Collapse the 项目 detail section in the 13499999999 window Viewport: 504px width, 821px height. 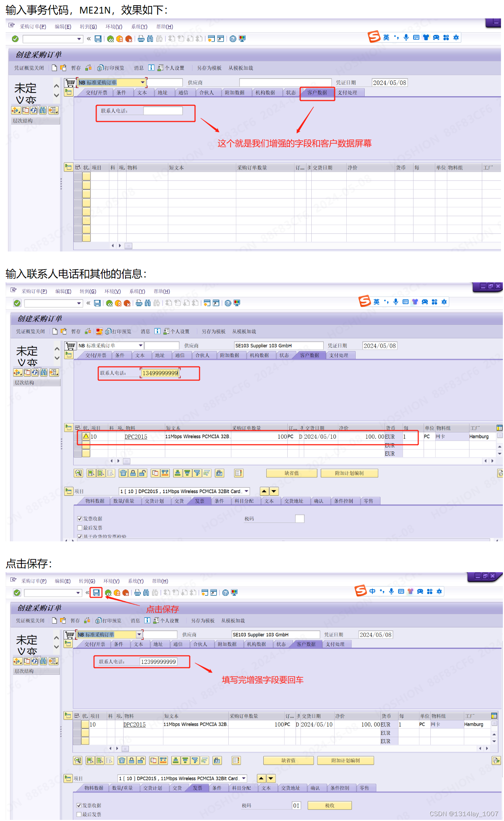pyautogui.click(x=69, y=491)
